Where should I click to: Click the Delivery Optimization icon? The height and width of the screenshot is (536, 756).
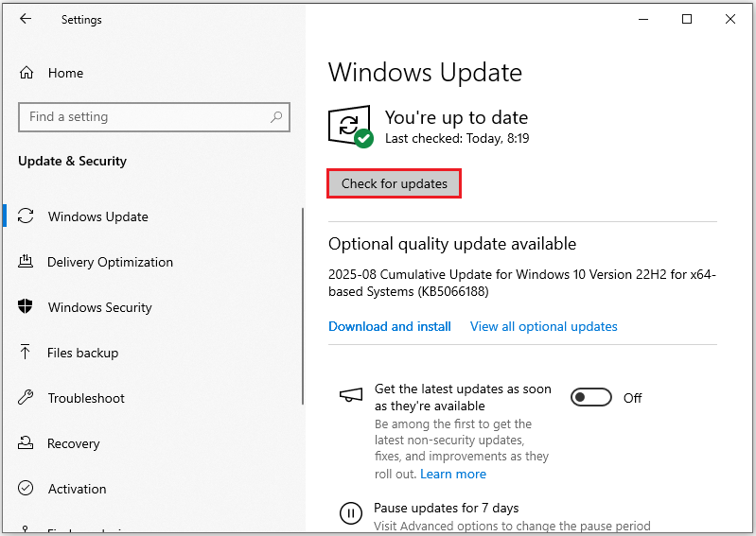[x=26, y=262]
